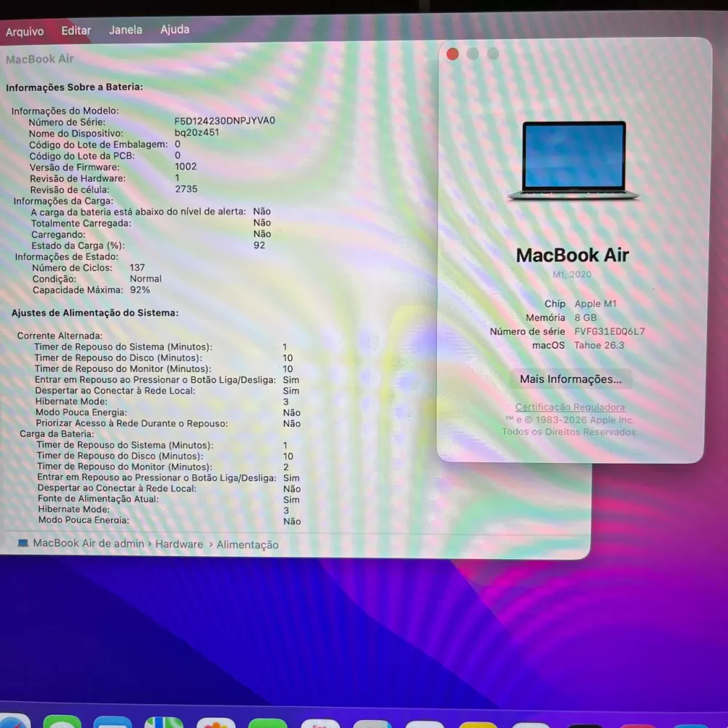Click the computer icon in the path bar

pos(23,543)
